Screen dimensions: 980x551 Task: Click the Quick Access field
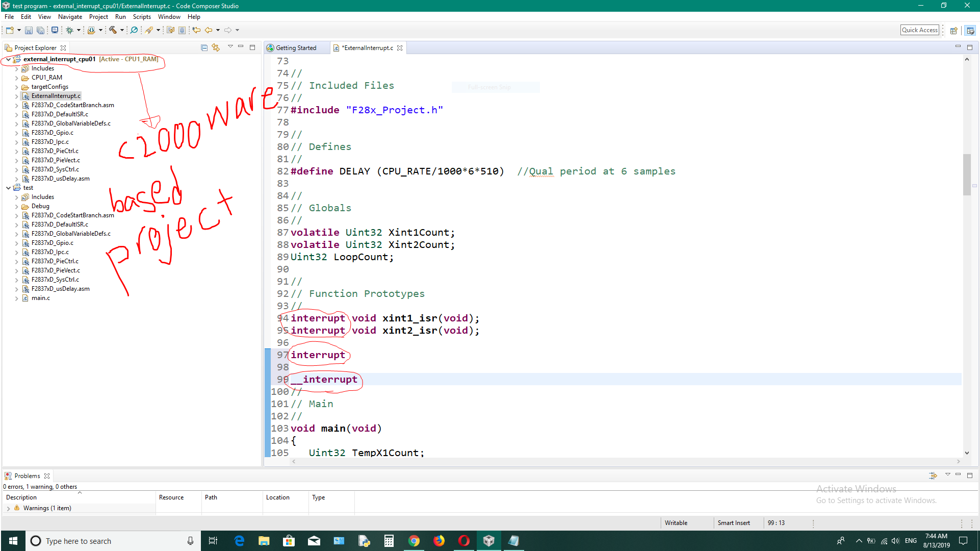919,30
